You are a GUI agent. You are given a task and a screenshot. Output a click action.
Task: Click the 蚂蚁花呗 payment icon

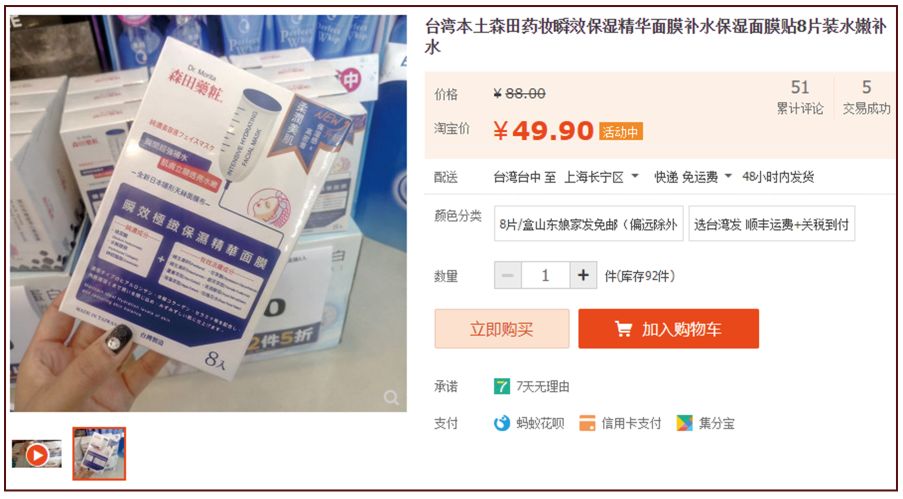tap(502, 424)
